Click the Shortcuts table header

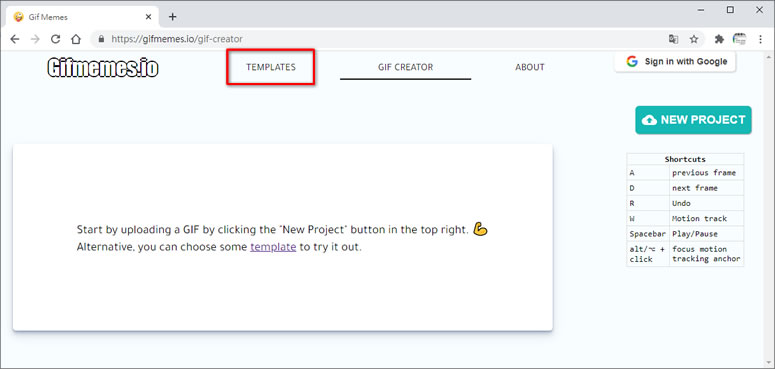685,159
